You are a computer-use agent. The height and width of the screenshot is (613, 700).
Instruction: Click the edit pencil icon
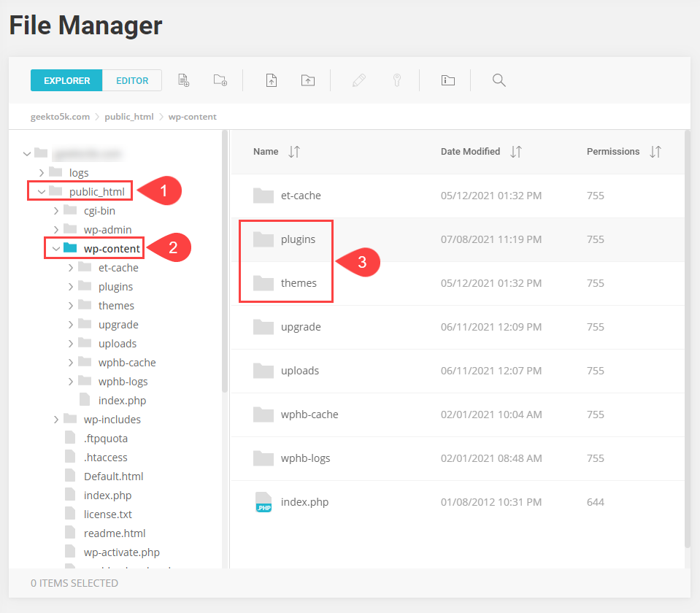tap(358, 80)
